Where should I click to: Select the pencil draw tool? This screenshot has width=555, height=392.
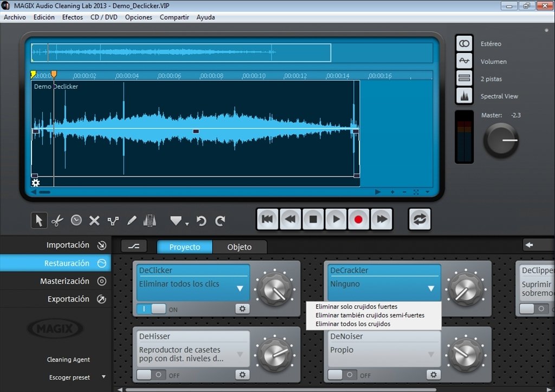[x=132, y=221]
